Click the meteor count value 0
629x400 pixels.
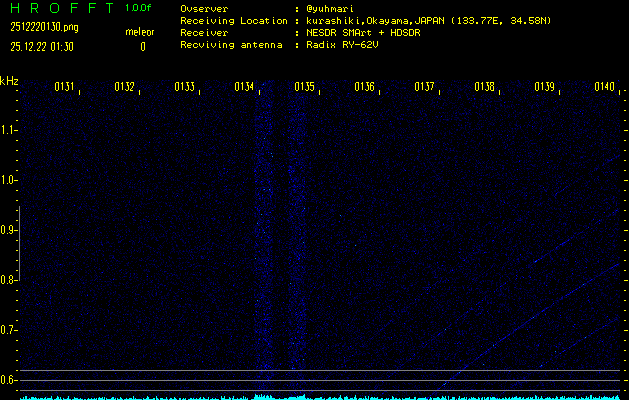tap(142, 46)
